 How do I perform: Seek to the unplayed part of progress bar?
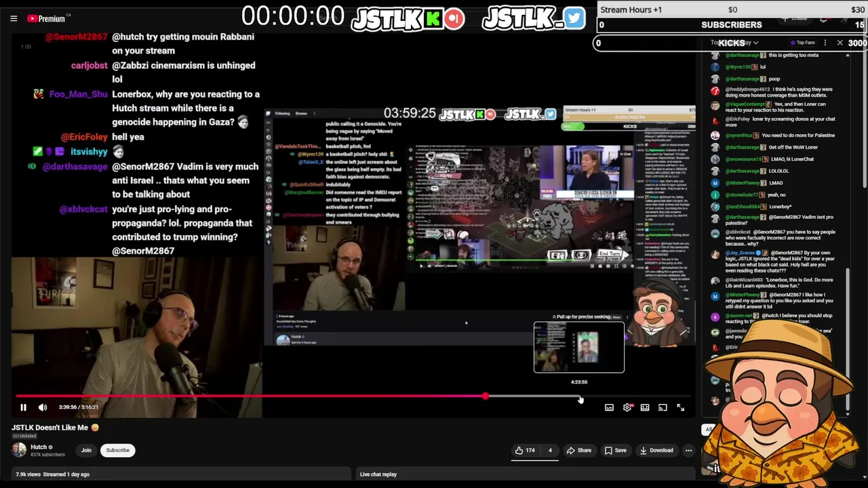(x=587, y=396)
